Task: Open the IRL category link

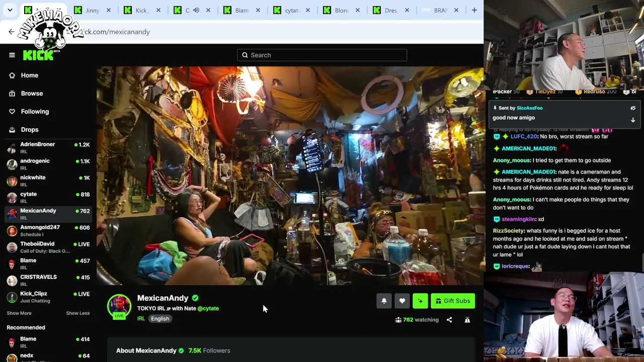Action: pos(141,319)
